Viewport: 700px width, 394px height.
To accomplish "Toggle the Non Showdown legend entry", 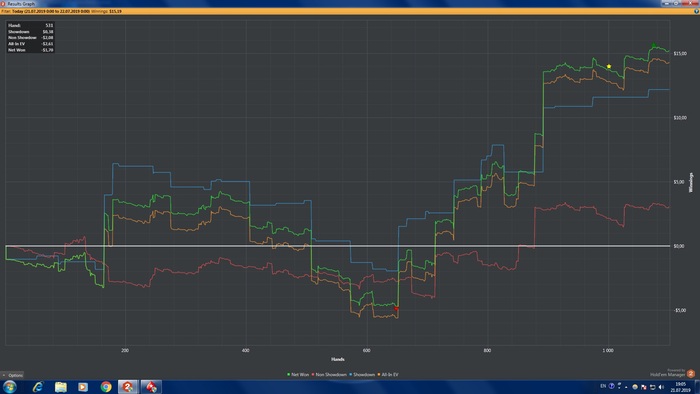I will [329, 375].
